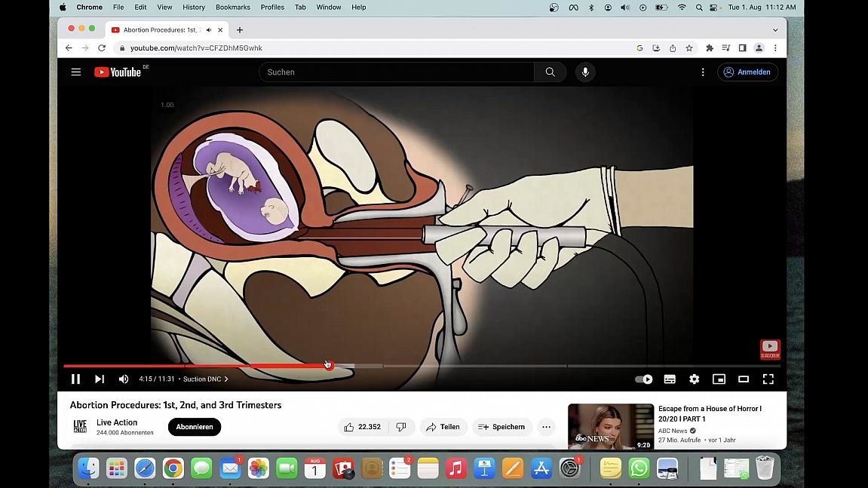The height and width of the screenshot is (488, 868).
Task: Skip to the next video
Action: (100, 379)
